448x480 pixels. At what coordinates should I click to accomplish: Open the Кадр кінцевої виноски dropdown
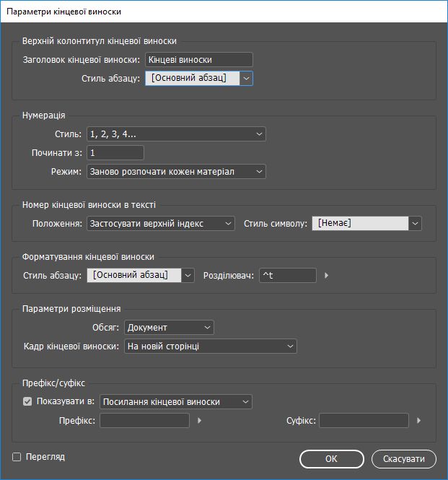[x=211, y=346]
